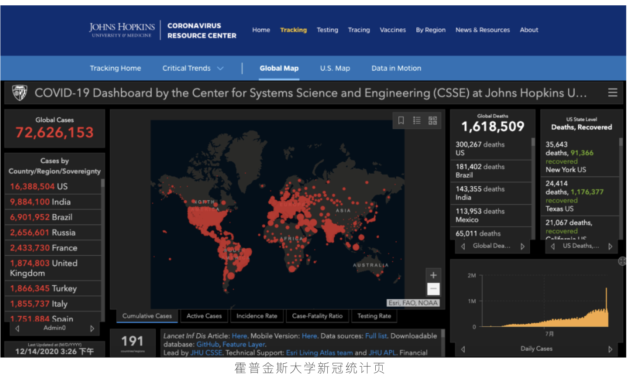Open the Vaccines menu item
Screen dimensions: 627x376
point(393,30)
